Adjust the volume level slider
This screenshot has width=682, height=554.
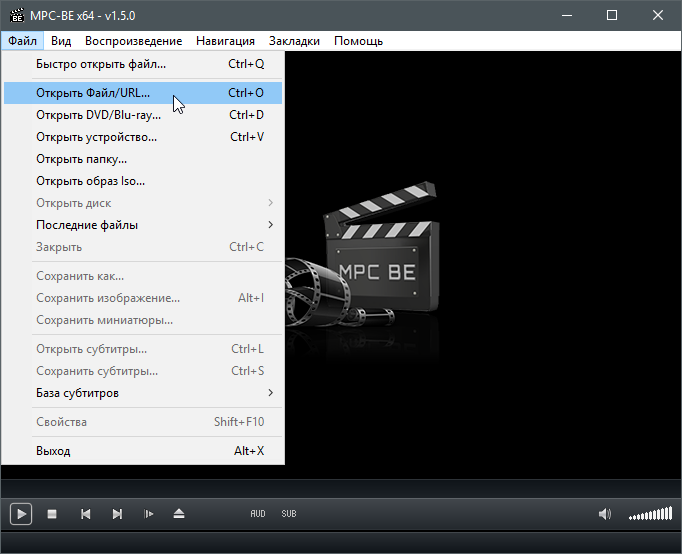click(x=650, y=514)
